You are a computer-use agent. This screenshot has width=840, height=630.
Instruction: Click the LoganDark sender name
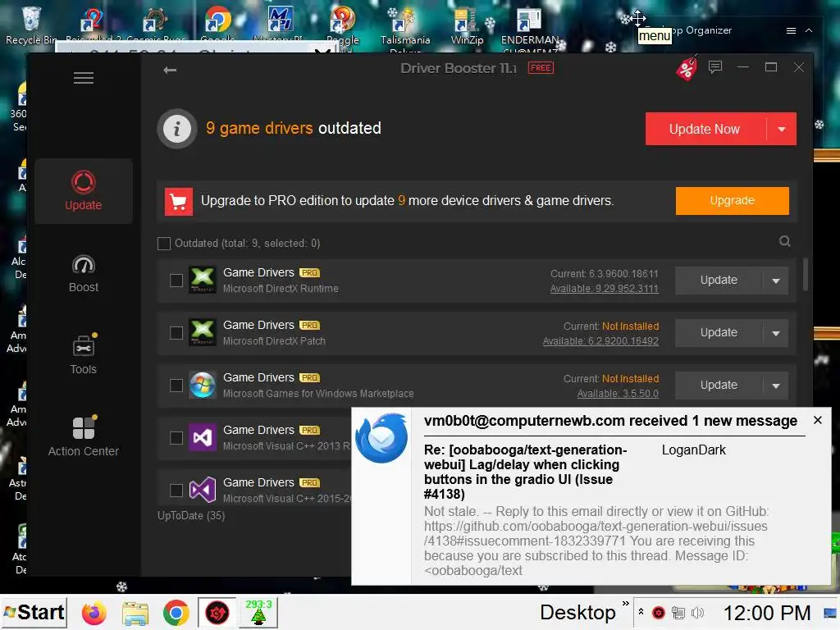pos(694,450)
